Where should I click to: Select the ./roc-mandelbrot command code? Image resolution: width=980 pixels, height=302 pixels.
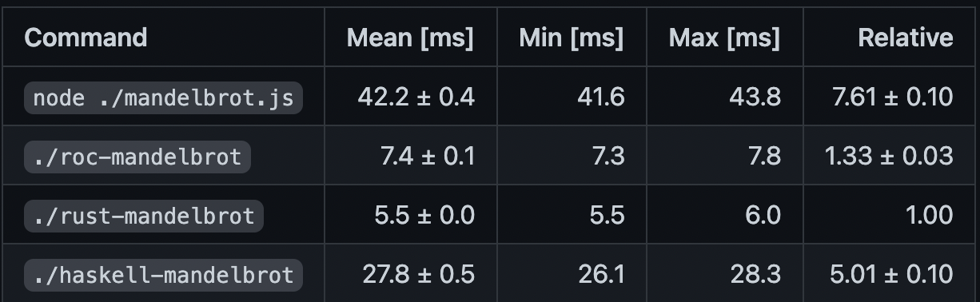(x=137, y=157)
